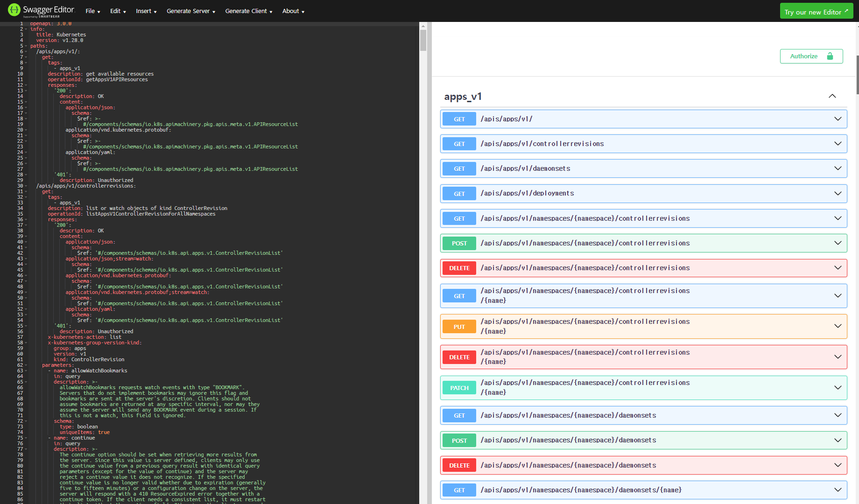Click the POST badge for namespaced controllerrevisions
The image size is (859, 504).
tap(459, 243)
